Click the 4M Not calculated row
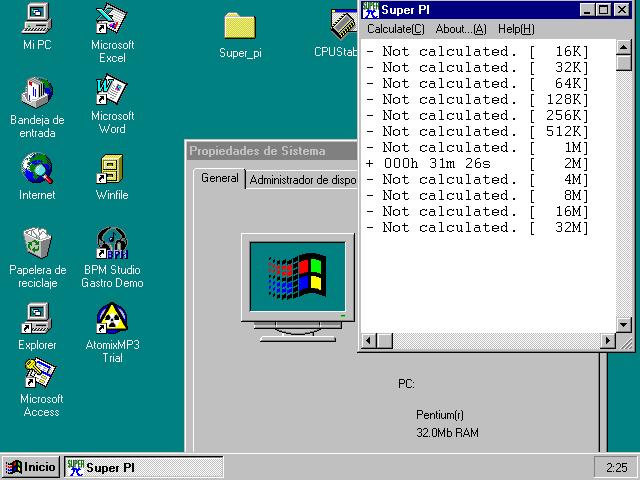The height and width of the screenshot is (480, 640). pos(477,180)
